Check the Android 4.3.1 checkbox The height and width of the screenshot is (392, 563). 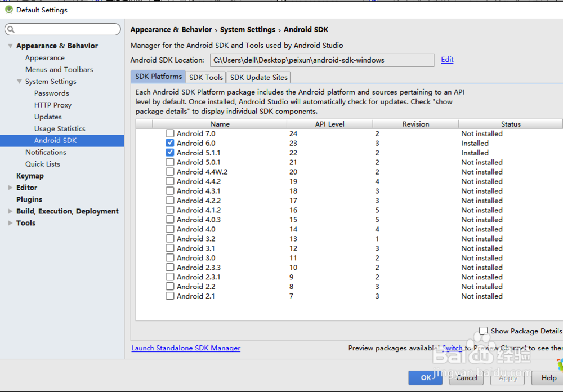click(170, 191)
